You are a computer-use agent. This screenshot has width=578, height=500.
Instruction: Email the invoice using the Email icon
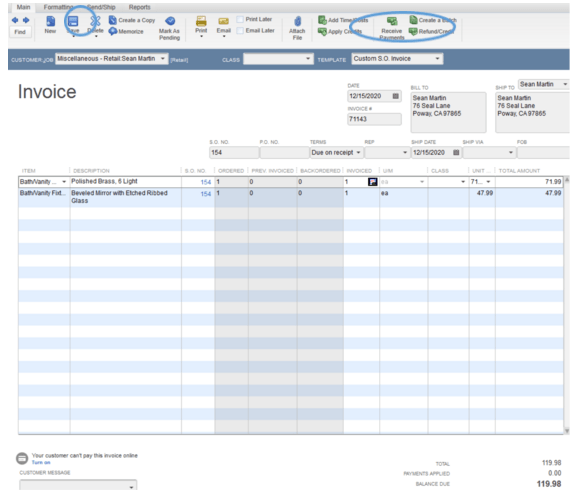tap(223, 21)
